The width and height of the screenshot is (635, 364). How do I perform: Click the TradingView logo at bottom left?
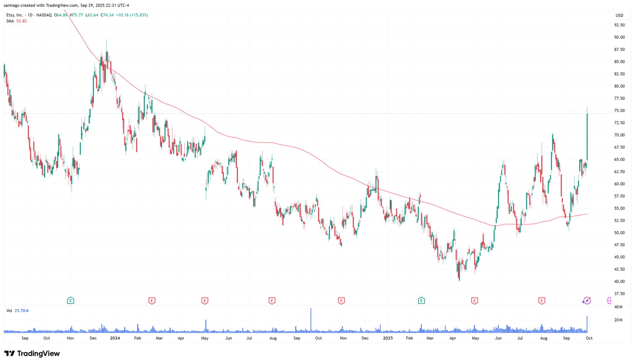[x=32, y=353]
